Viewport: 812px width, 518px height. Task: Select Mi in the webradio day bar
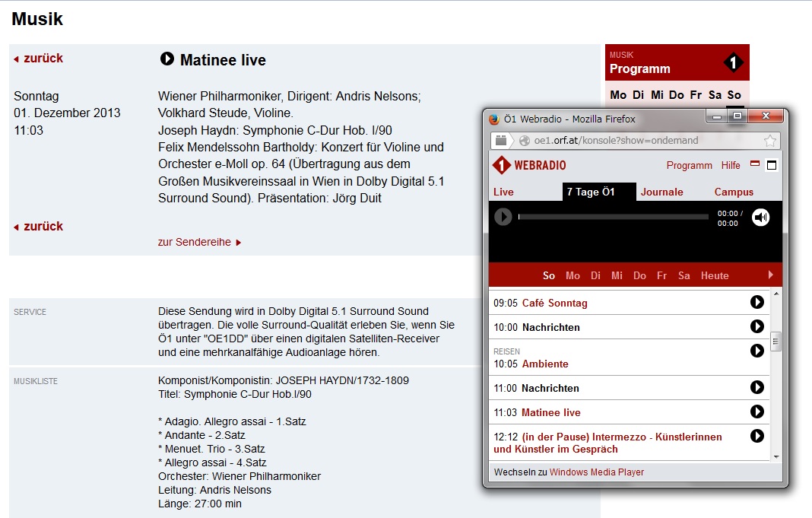617,275
